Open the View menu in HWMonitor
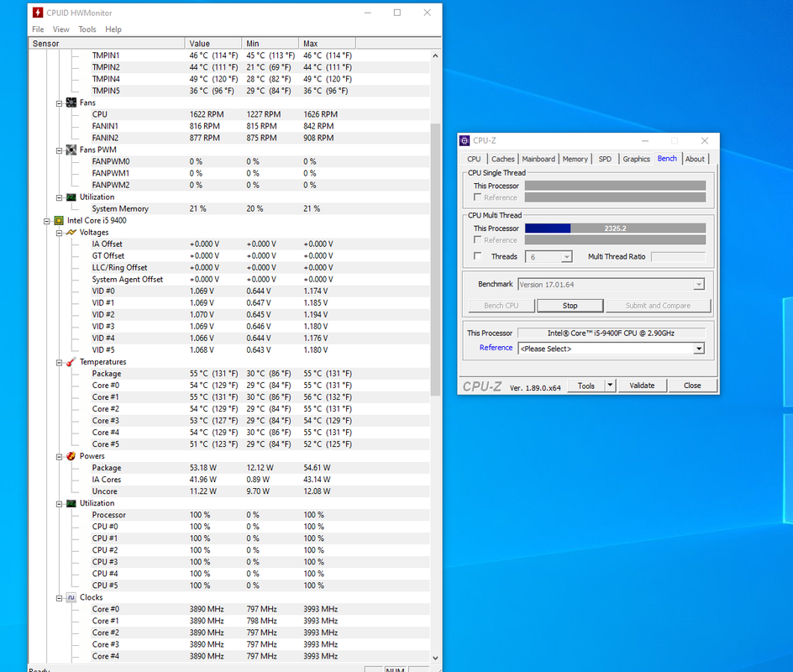 coord(60,29)
